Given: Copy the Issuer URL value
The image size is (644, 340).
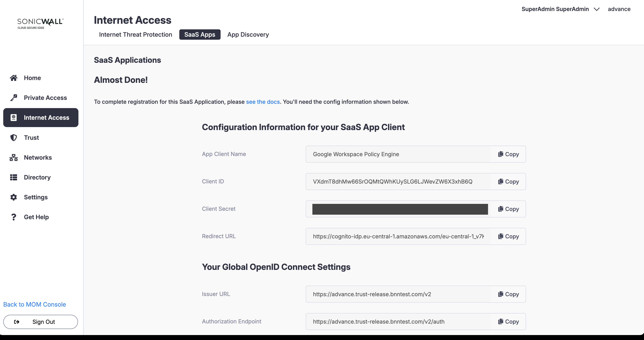Looking at the screenshot, I should [508, 294].
